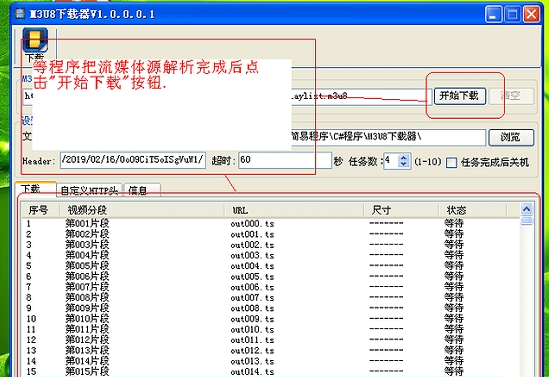Click the 浏览 browse button
This screenshot has width=549, height=377.
pos(511,137)
